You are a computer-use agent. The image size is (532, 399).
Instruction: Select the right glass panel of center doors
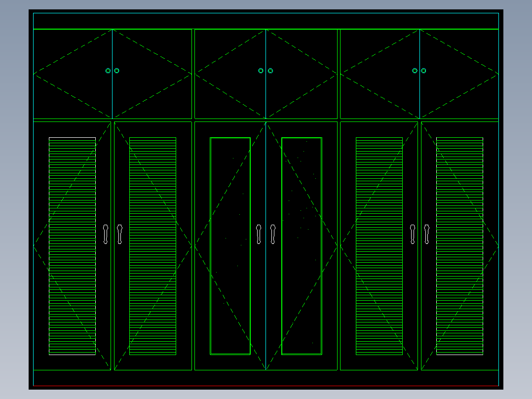click(302, 246)
